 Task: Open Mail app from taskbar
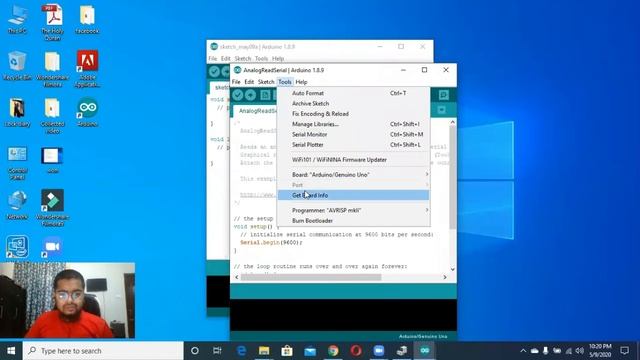click(x=310, y=351)
